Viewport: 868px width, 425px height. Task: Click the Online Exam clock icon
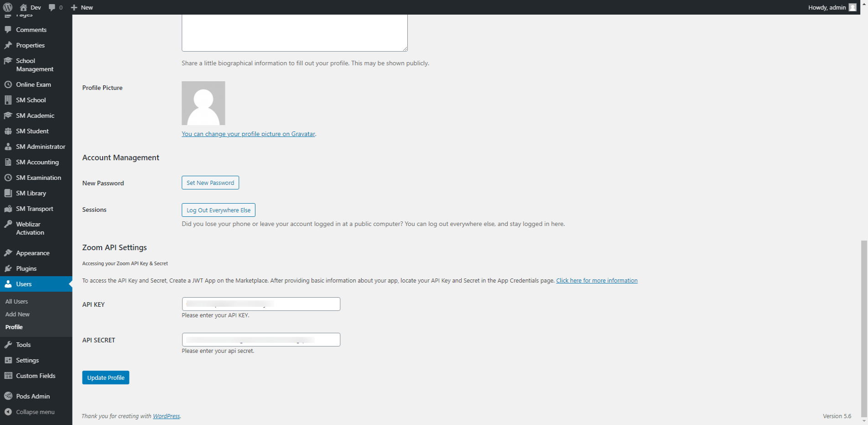pos(8,84)
